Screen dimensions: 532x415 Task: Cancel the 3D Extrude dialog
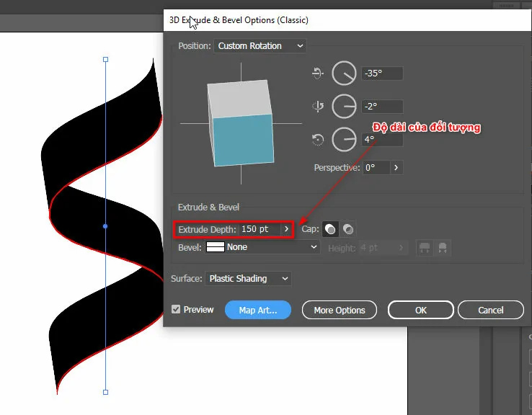(491, 310)
